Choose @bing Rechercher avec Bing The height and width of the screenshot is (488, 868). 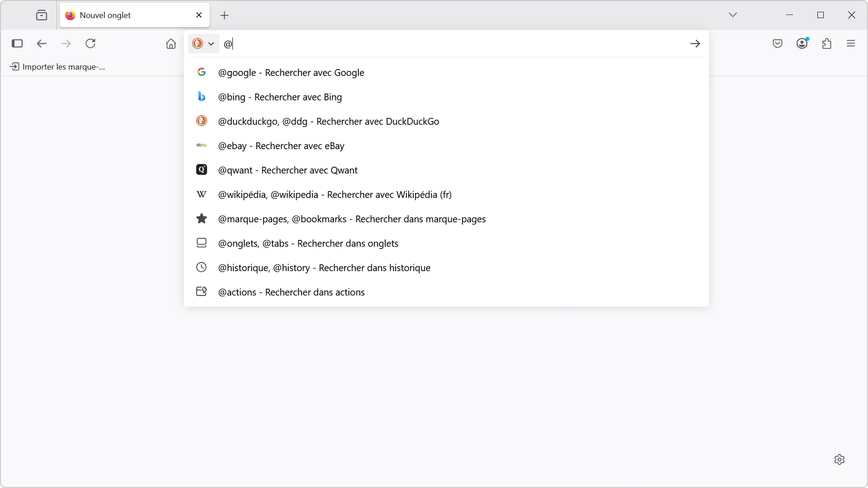(x=446, y=97)
